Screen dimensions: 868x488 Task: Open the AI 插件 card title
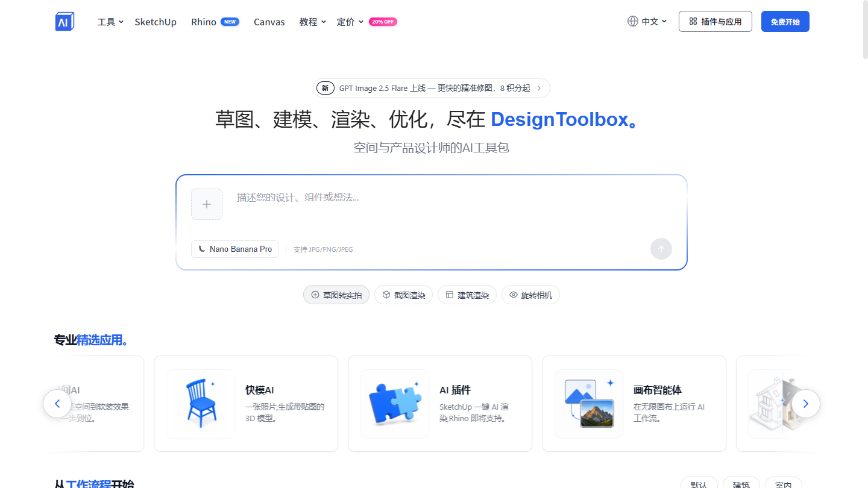455,390
